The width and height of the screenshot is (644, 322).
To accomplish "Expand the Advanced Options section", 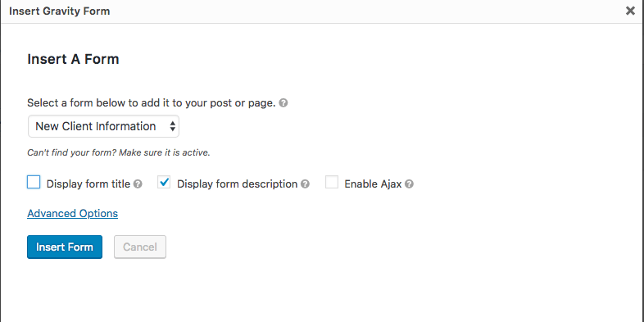I will [x=73, y=214].
